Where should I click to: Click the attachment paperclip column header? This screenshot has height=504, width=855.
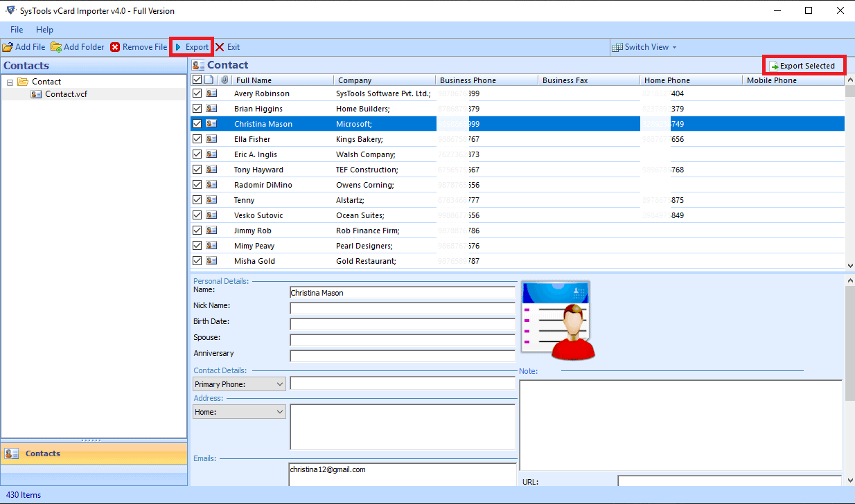[224, 80]
